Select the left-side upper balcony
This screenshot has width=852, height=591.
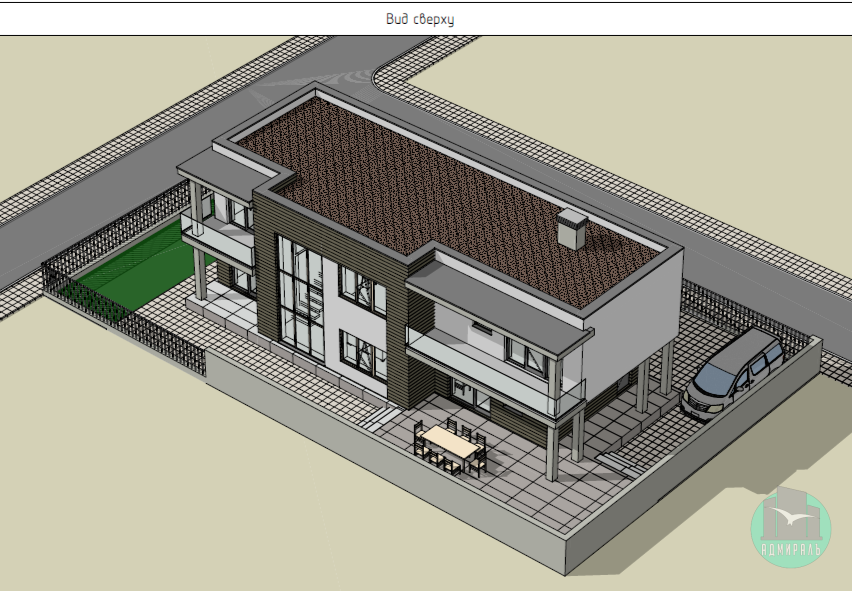pyautogui.click(x=217, y=231)
